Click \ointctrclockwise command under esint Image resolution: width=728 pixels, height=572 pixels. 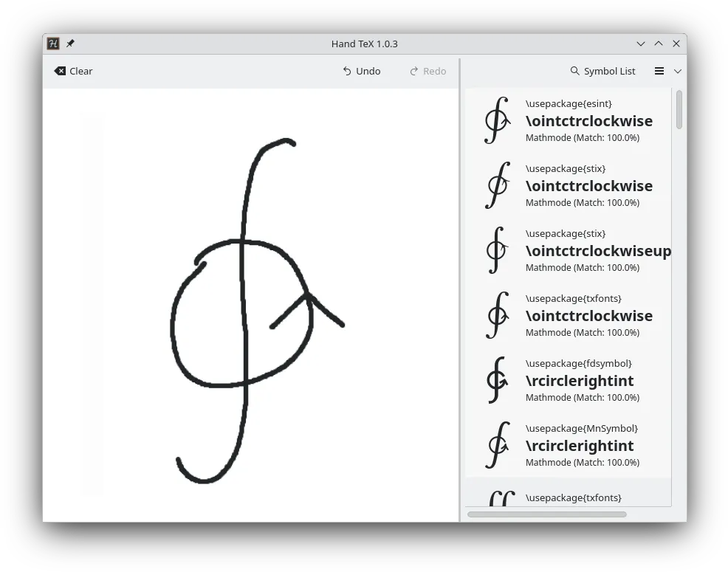point(589,121)
